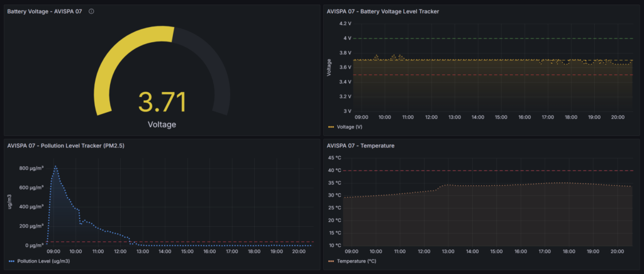This screenshot has width=644, height=274.
Task: Click the yellow Voltage (V) legend color marker
Action: [x=331, y=127]
